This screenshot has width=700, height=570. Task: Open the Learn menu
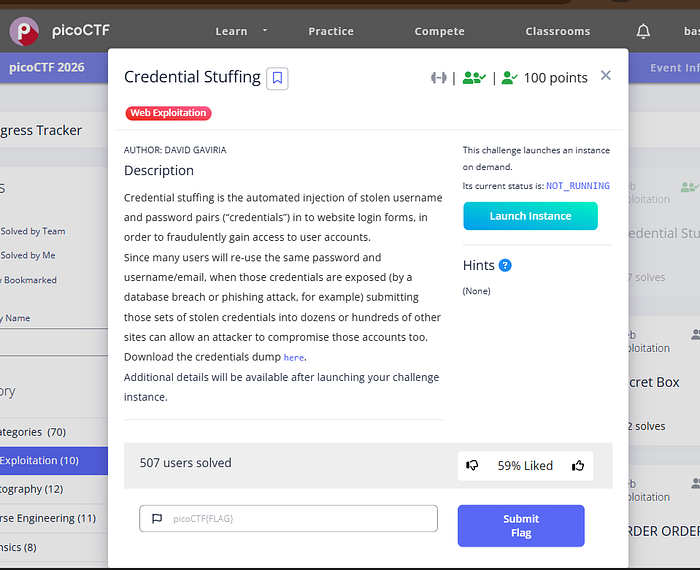pos(231,31)
